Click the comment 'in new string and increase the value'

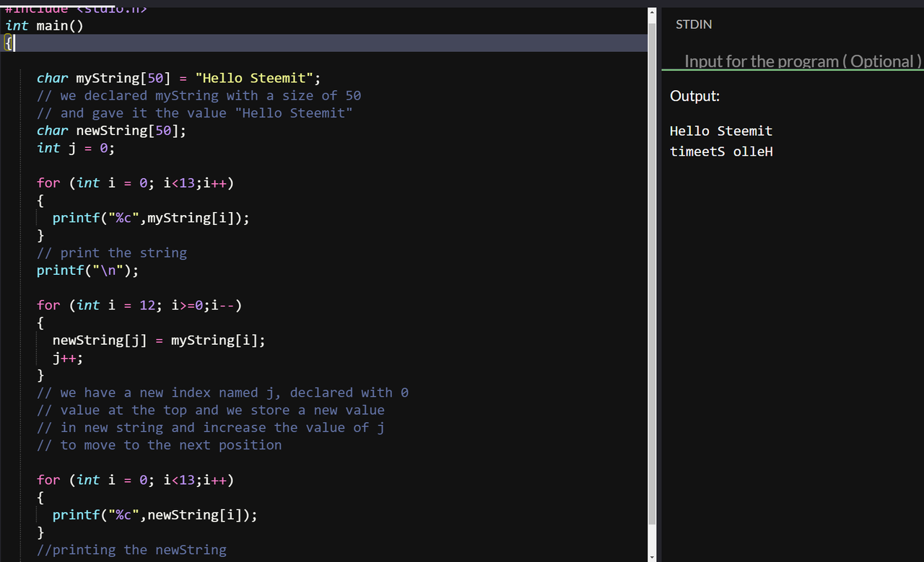point(211,428)
